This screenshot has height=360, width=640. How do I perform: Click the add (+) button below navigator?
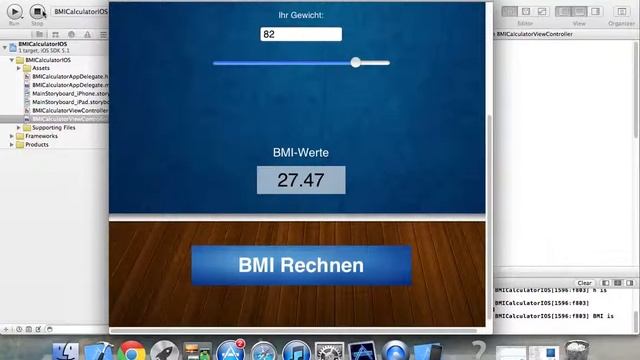tap(6, 329)
